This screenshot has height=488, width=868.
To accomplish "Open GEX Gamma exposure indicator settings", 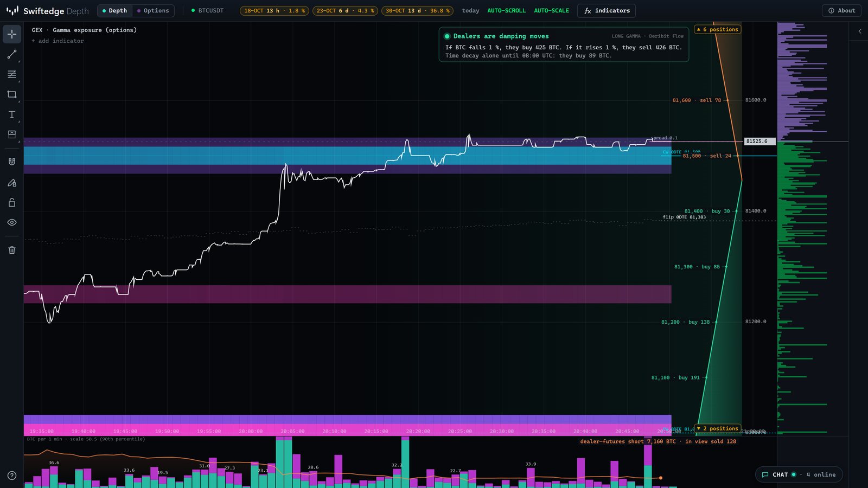I will tap(84, 30).
